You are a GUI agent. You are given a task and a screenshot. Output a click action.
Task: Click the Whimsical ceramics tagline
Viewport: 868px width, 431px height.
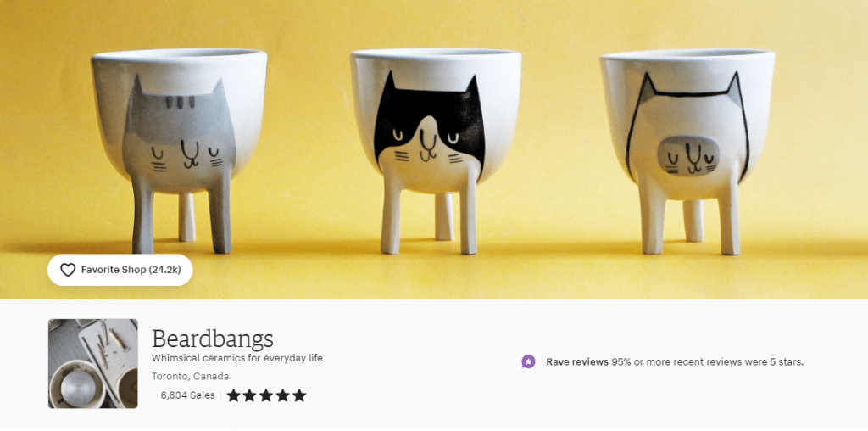(237, 358)
